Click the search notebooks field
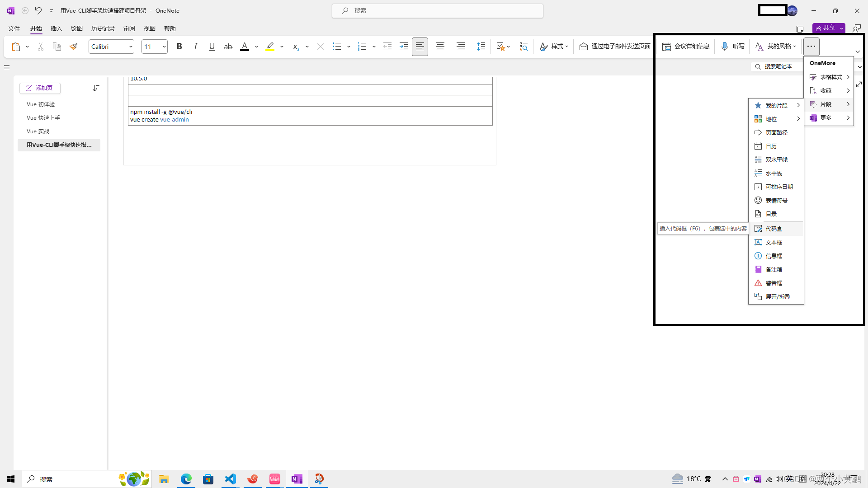Viewport: 868px width, 488px height. tap(778, 66)
